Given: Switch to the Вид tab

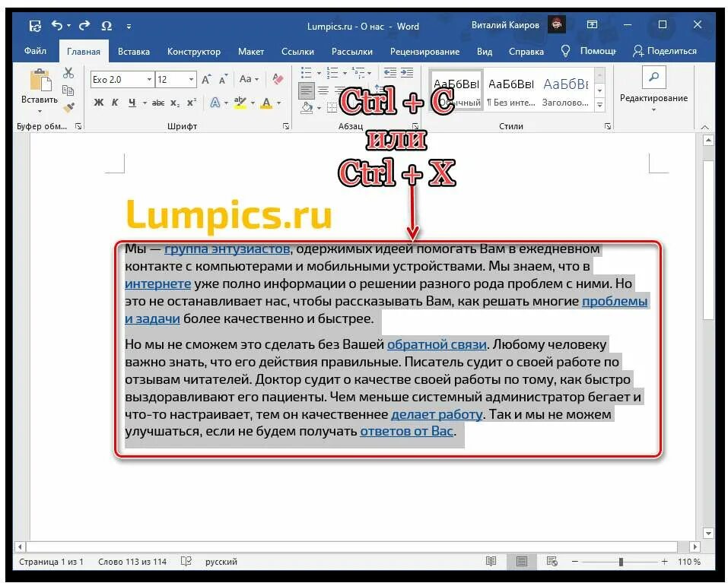Looking at the screenshot, I should (x=485, y=52).
